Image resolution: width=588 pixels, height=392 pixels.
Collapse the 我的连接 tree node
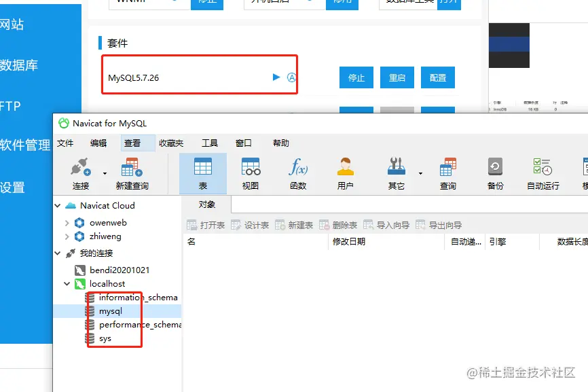58,253
